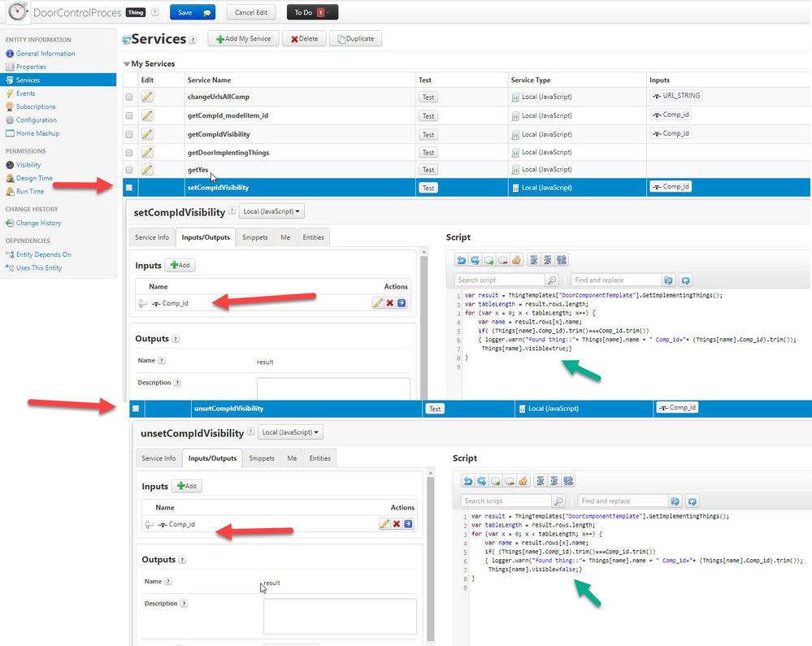Click the search magnifier icon beside the upper Search script field

click(x=552, y=280)
